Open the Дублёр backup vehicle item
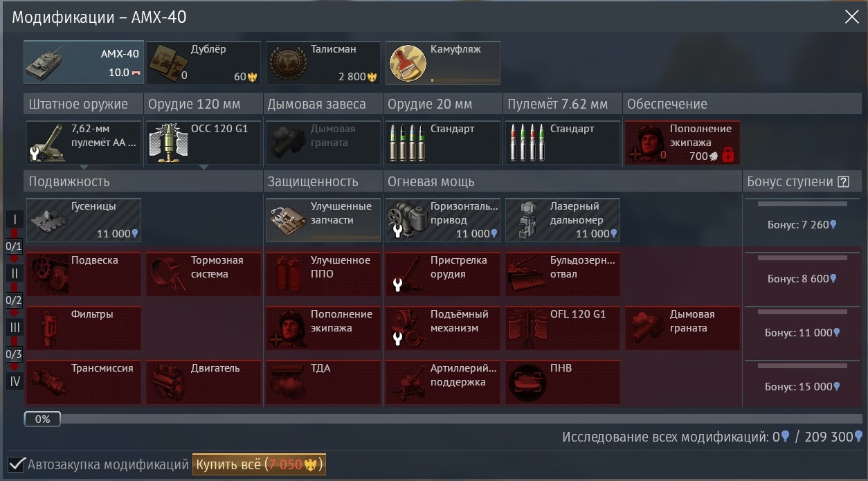 pos(203,62)
